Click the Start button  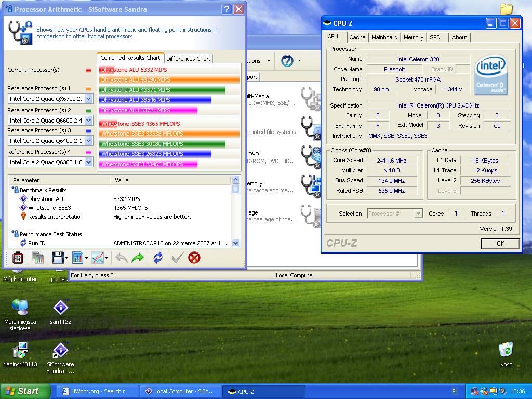[x=25, y=391]
